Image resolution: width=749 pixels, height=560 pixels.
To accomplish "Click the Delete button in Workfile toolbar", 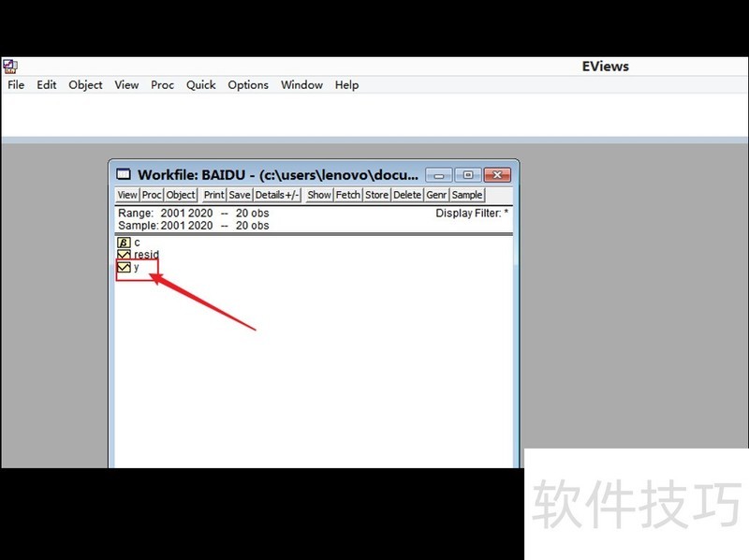I will coord(407,195).
